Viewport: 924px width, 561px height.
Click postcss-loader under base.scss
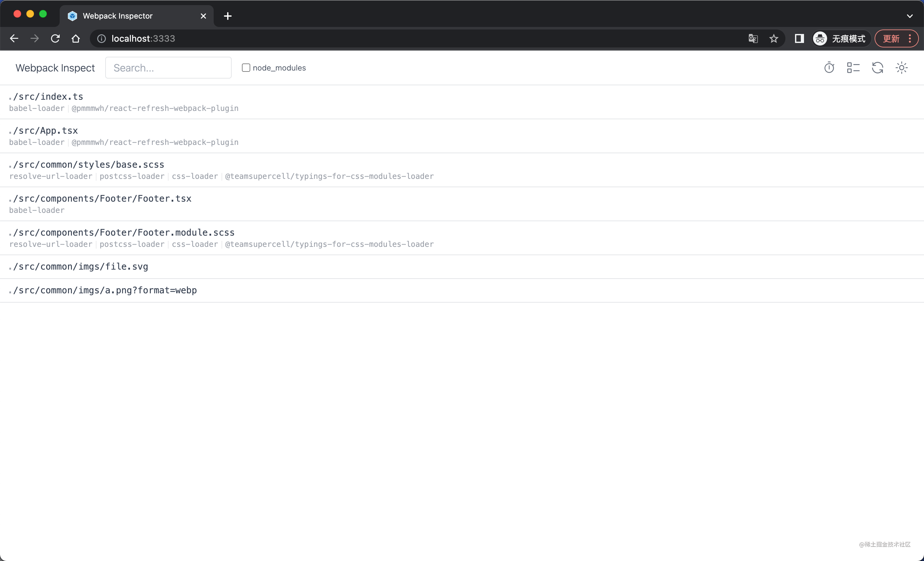(132, 177)
